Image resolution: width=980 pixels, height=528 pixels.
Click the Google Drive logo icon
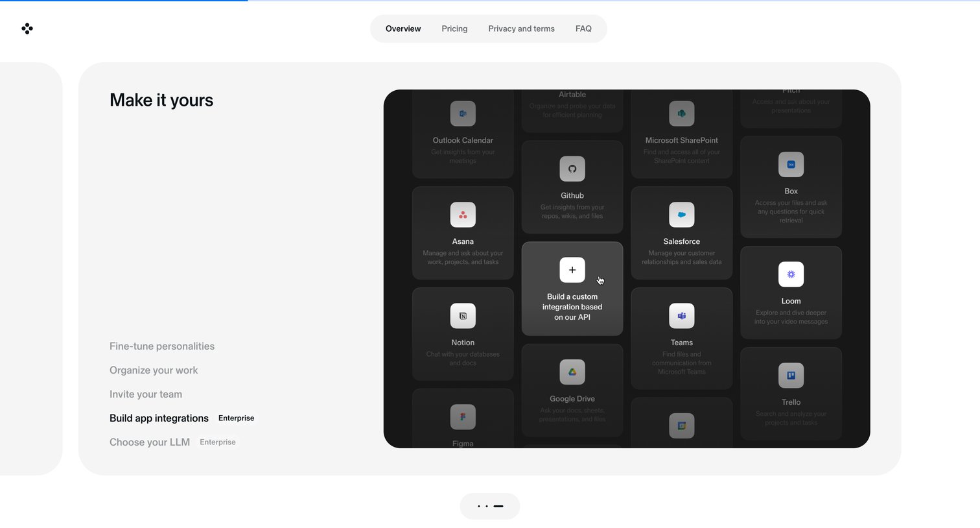pos(572,372)
